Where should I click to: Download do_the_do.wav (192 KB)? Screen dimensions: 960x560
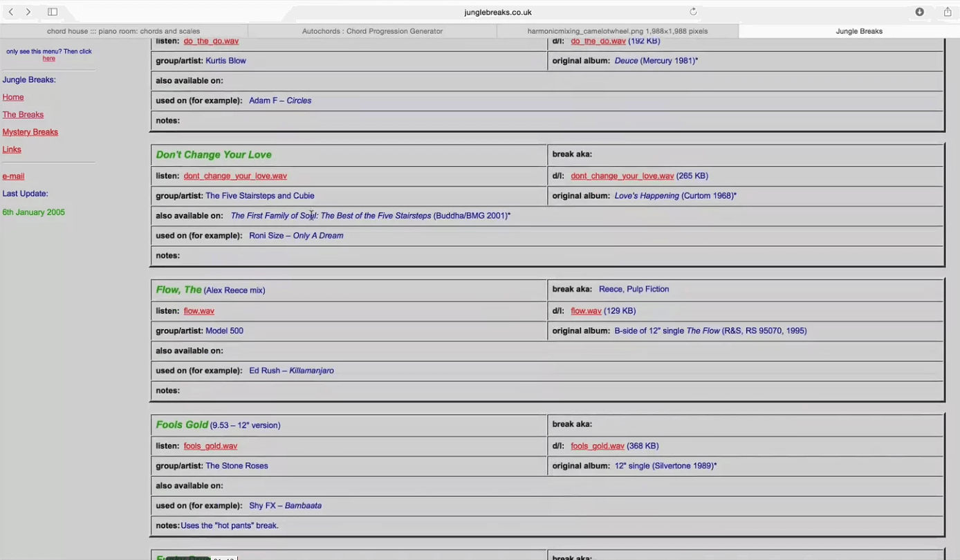(598, 41)
